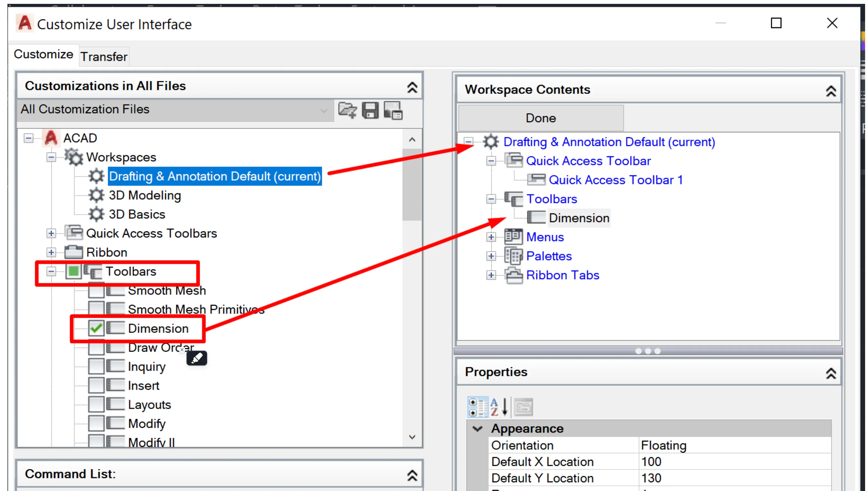Enable the Smooth Mesh toolbar checkbox
The width and height of the screenshot is (868, 491).
97,291
